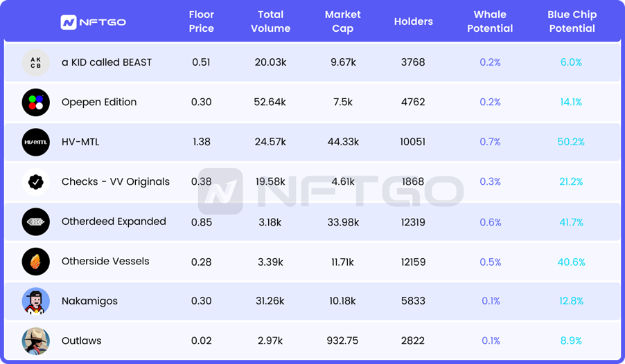
Task: Click the a KID called BEAST avatar icon
Action: (x=36, y=62)
